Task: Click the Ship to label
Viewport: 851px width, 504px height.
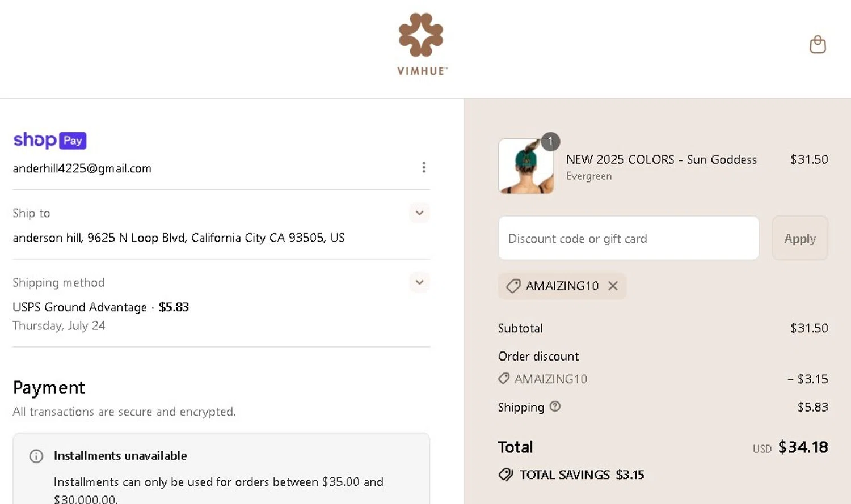Action: (x=31, y=213)
